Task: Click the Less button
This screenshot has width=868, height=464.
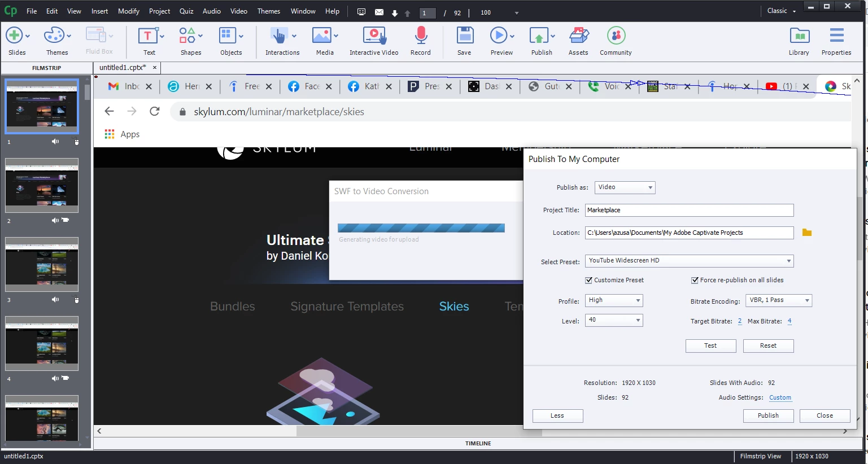Action: 557,415
